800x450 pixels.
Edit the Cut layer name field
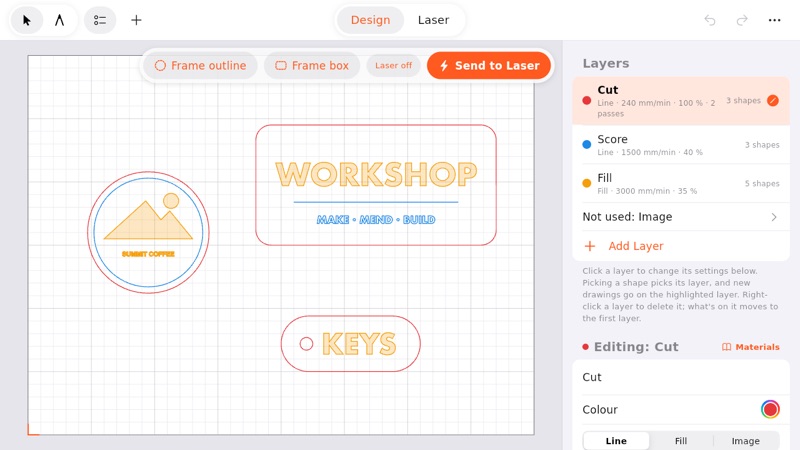coord(681,377)
